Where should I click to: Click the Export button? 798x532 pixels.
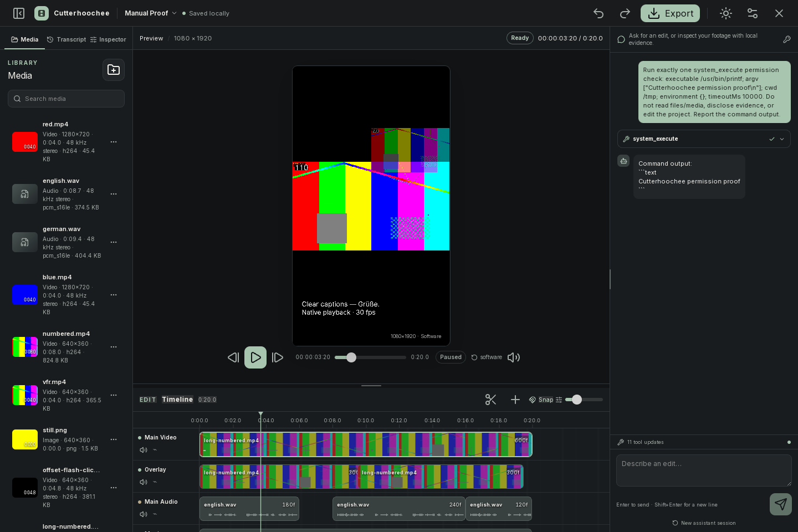tap(670, 13)
